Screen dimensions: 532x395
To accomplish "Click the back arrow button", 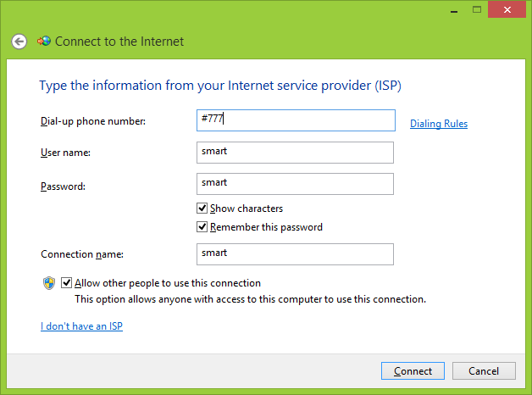I will pos(19,42).
